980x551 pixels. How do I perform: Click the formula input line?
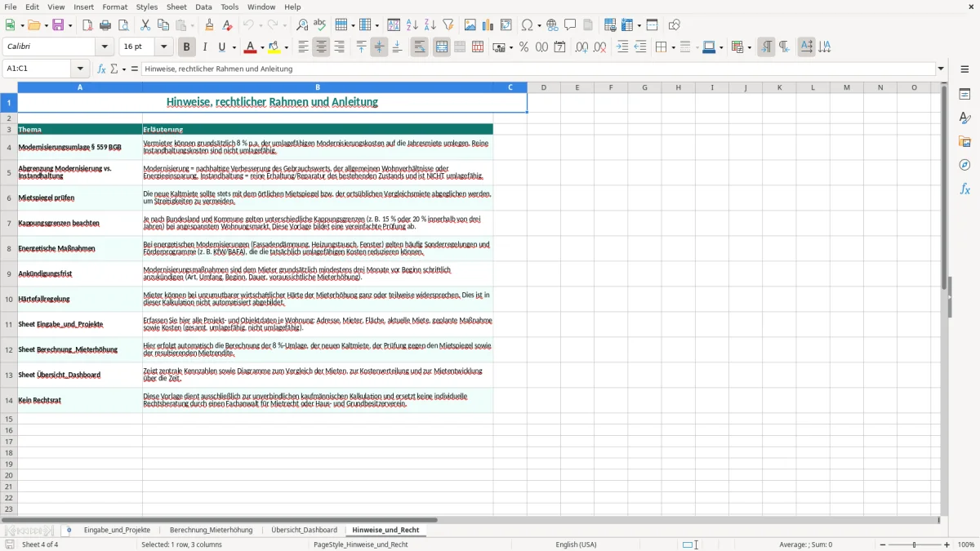click(x=539, y=69)
